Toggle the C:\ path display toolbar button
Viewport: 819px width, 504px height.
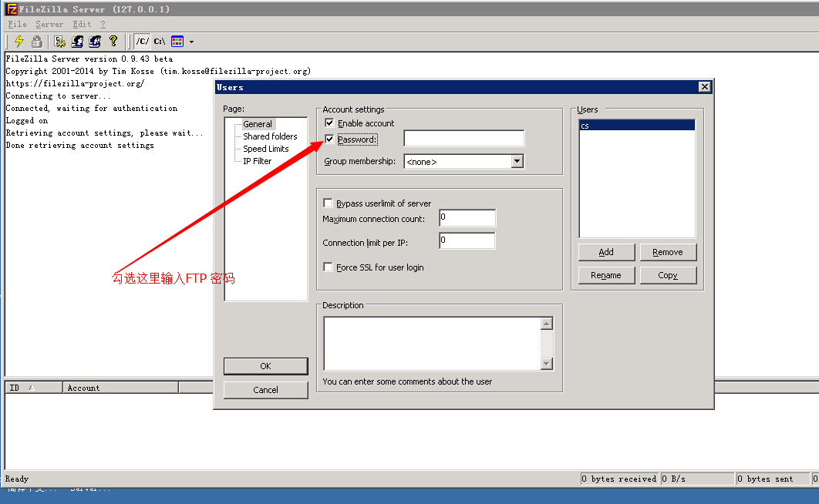(x=160, y=41)
